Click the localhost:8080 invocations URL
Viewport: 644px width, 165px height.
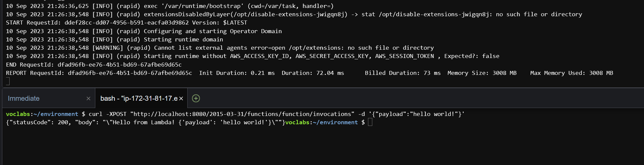click(242, 114)
